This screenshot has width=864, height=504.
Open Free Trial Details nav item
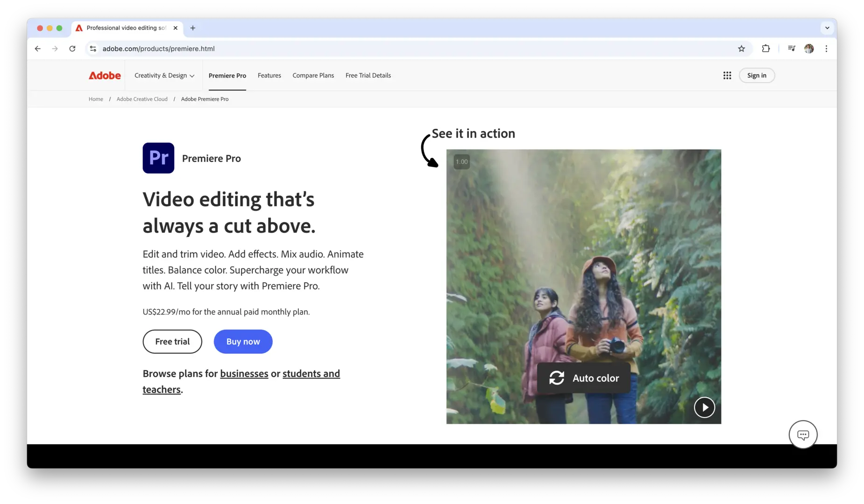pyautogui.click(x=368, y=76)
